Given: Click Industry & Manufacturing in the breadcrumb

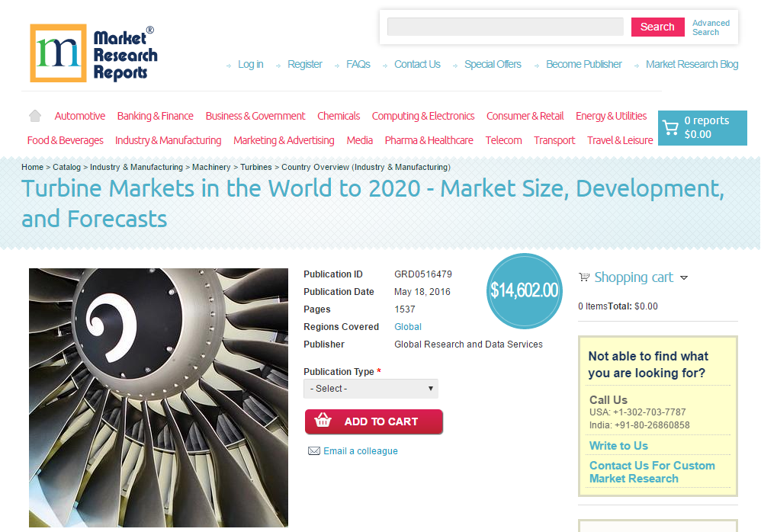Looking at the screenshot, I should click(x=136, y=167).
